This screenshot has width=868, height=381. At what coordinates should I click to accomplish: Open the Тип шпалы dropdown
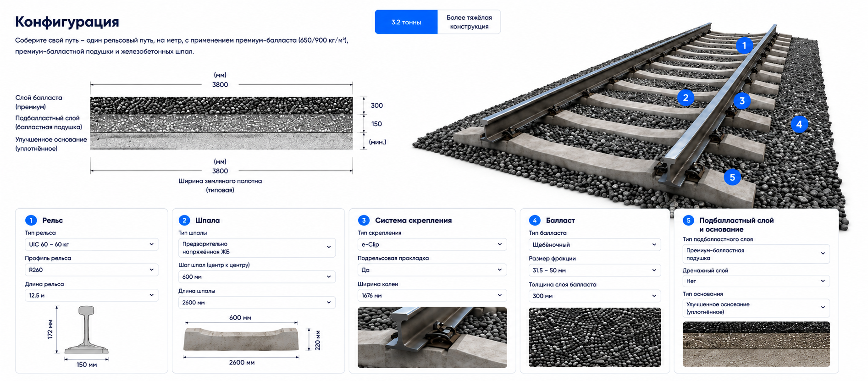pos(257,248)
